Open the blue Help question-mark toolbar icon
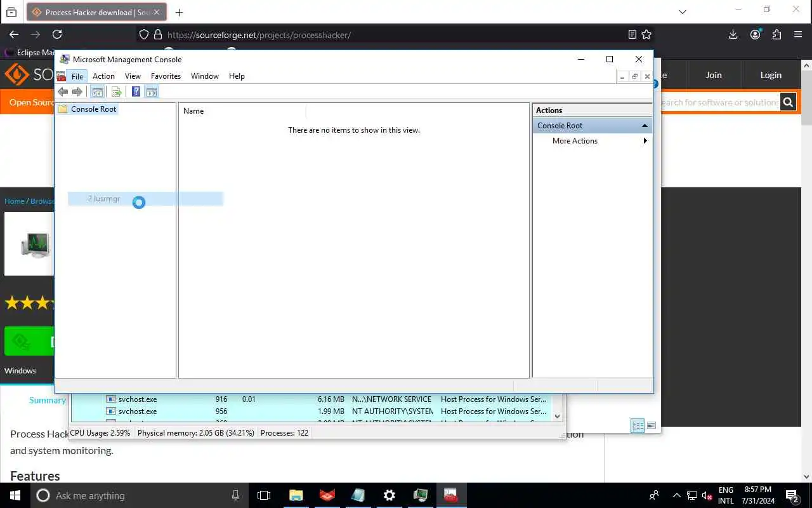The height and width of the screenshot is (508, 812). tap(136, 92)
